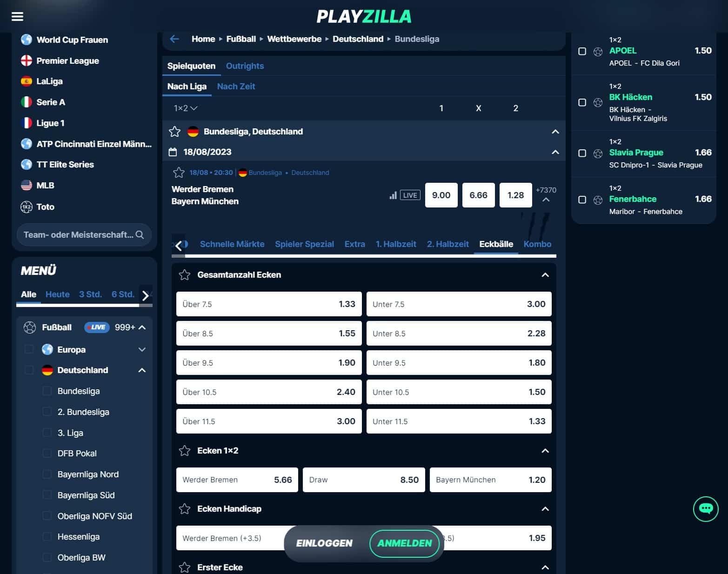Collapse the +7370 markets chevron
This screenshot has height=574, width=728.
click(546, 200)
